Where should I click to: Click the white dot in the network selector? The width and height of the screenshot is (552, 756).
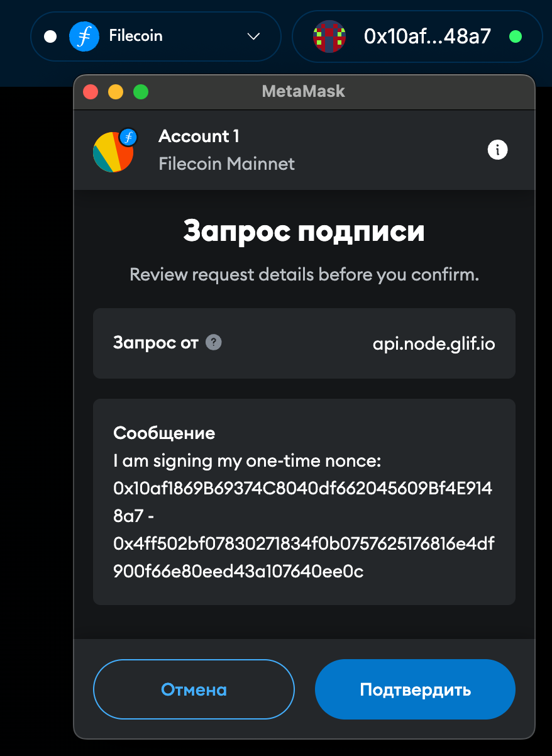tap(50, 36)
